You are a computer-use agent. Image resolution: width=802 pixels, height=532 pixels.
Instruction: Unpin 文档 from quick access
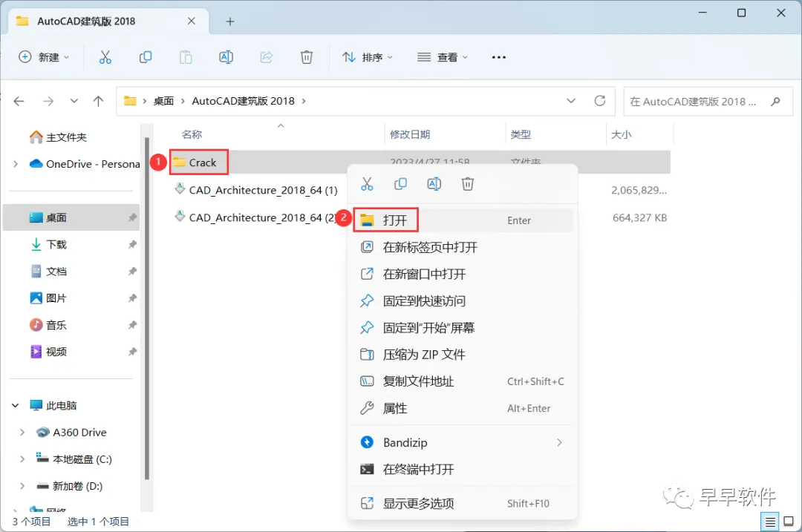tap(132, 272)
